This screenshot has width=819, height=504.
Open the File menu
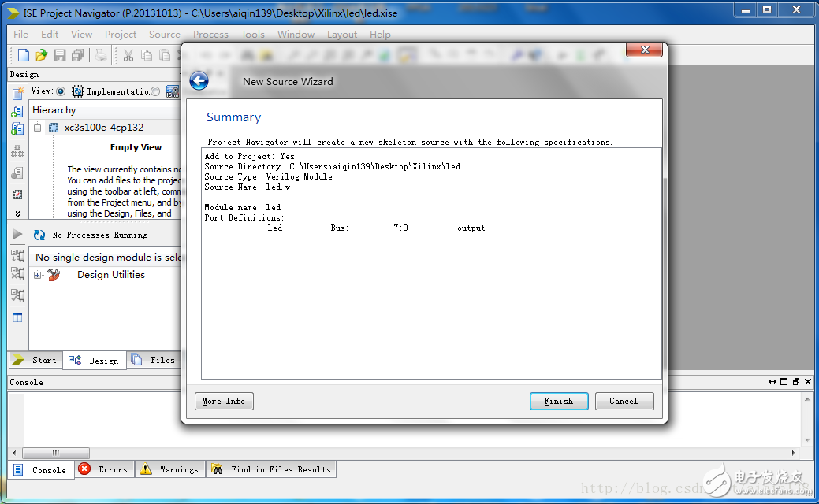coord(21,35)
